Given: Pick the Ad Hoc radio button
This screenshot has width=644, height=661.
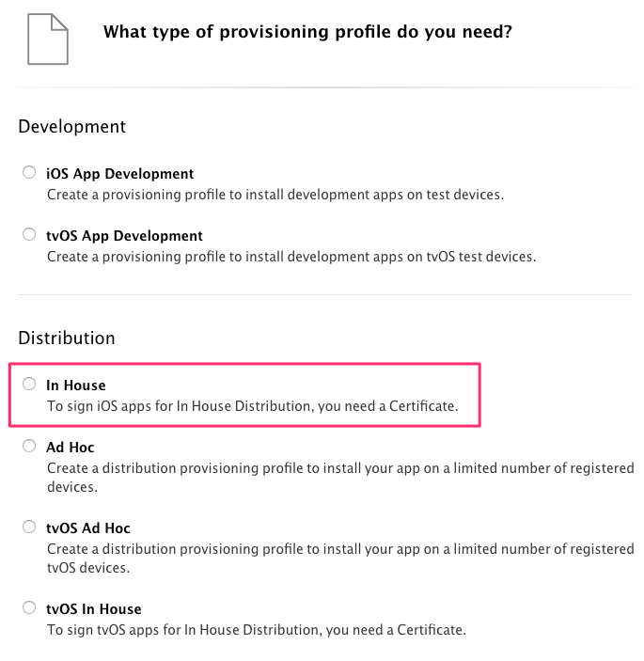Looking at the screenshot, I should [x=29, y=446].
